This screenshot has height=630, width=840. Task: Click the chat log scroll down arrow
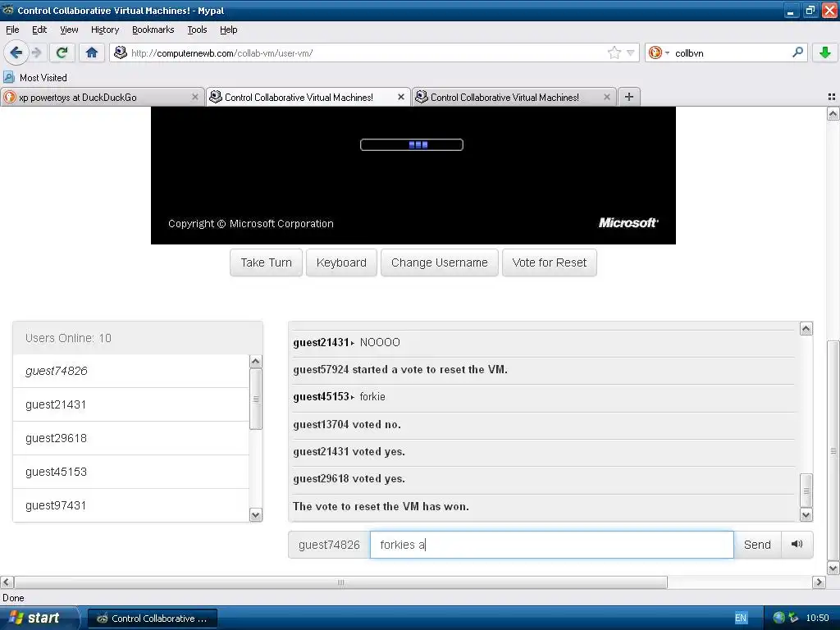point(806,515)
